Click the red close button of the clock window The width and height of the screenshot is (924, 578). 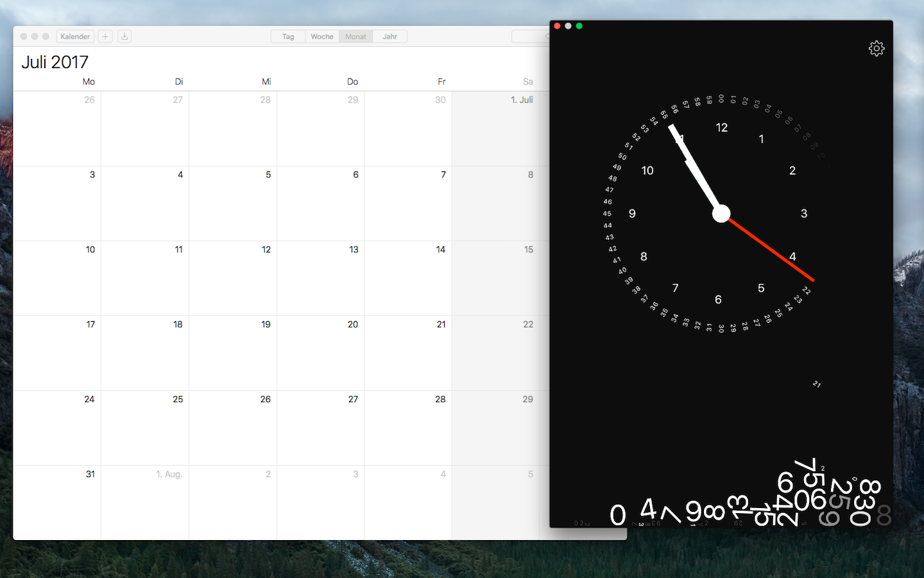tap(557, 26)
